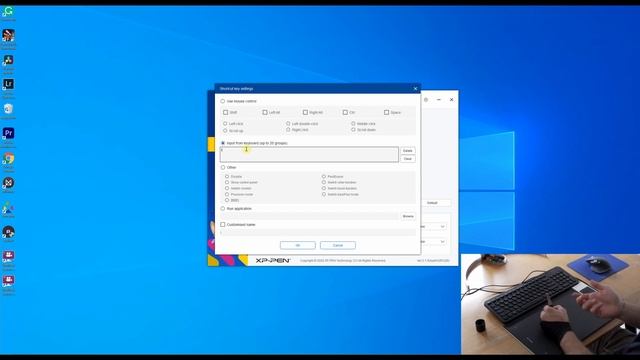Click the Browse button for Run application
Screen dimensions: 640x360
click(x=408, y=216)
